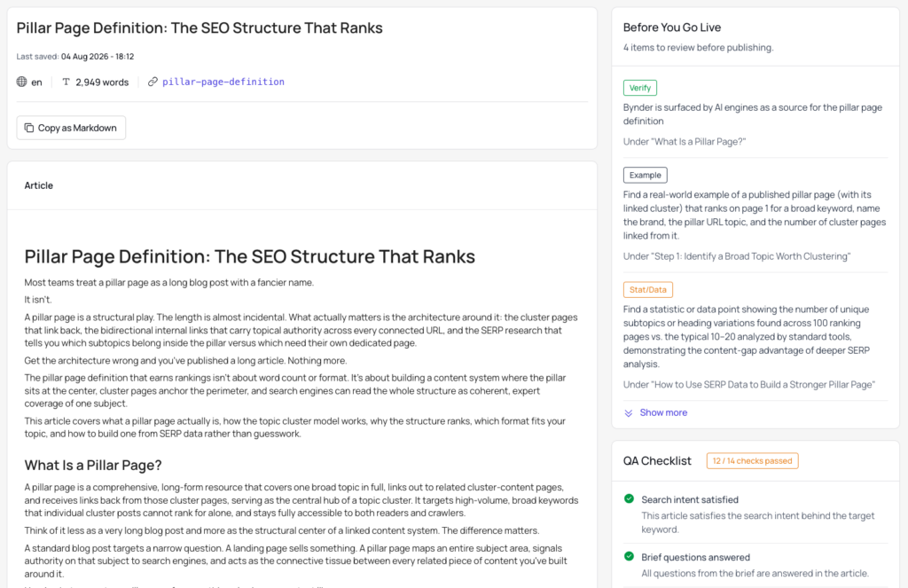Click the copy icon in Copy as Markdown
Screen dimensions: 908x588
coord(29,128)
